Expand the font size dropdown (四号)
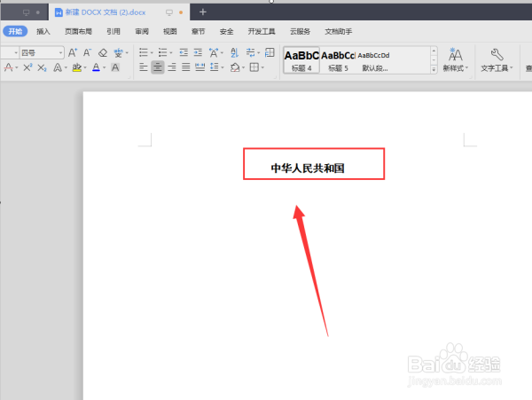The height and width of the screenshot is (400, 532). click(x=60, y=53)
